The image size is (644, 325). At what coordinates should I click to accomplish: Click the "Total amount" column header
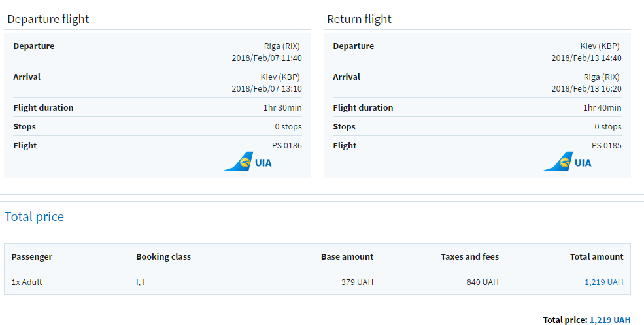596,257
